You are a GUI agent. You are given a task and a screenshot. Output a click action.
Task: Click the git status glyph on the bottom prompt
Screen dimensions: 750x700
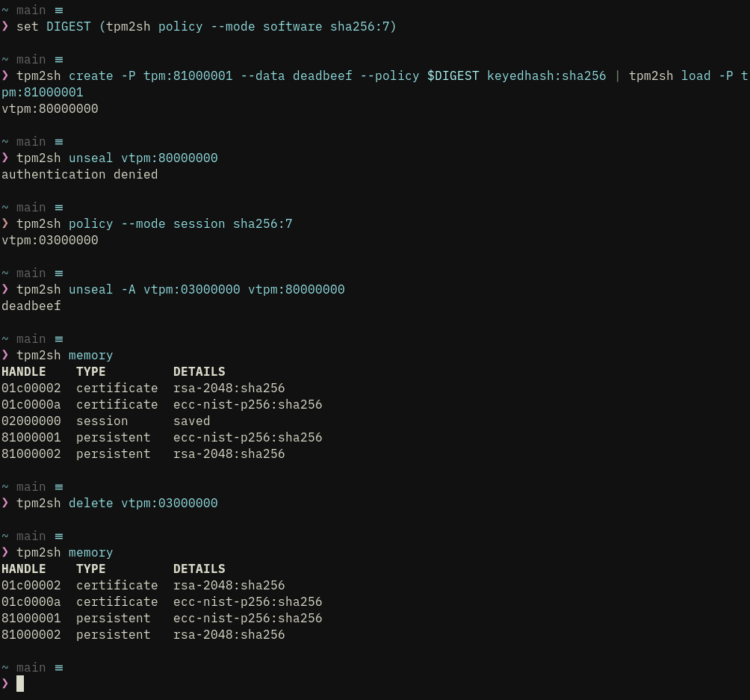pos(59,667)
